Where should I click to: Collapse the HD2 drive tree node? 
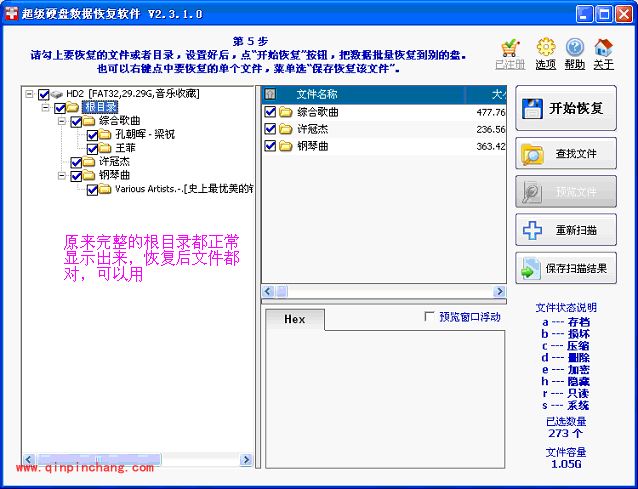pyautogui.click(x=30, y=94)
